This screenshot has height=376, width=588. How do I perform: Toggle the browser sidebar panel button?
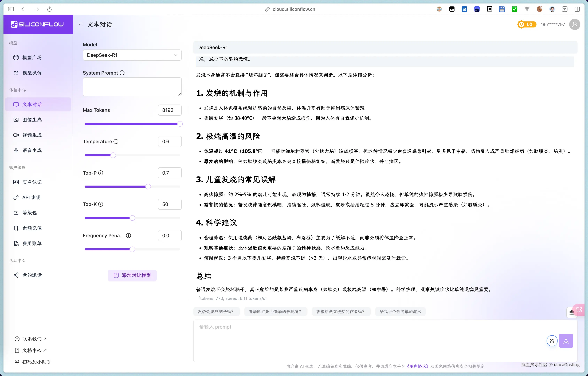(x=11, y=9)
